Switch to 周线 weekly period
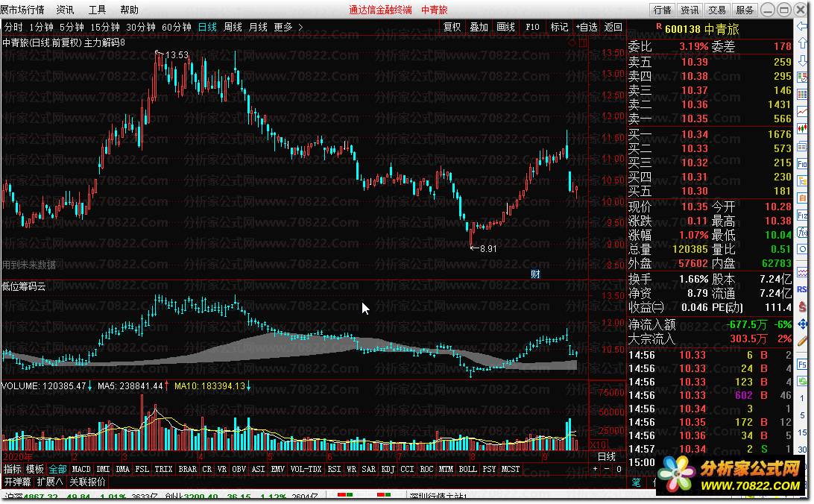This screenshot has height=504, width=814. click(233, 27)
